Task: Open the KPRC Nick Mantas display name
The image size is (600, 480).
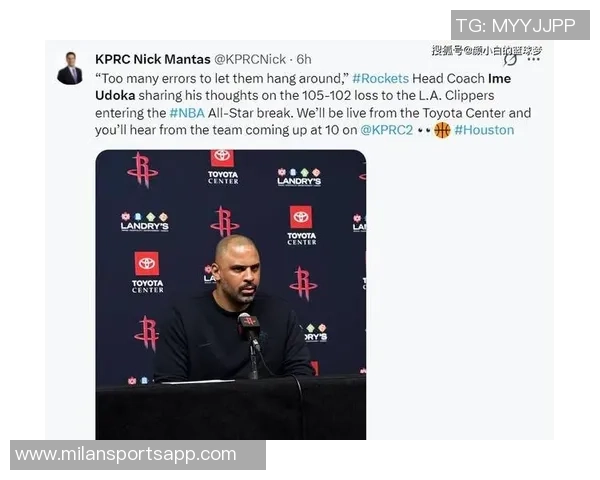Action: coord(153,59)
